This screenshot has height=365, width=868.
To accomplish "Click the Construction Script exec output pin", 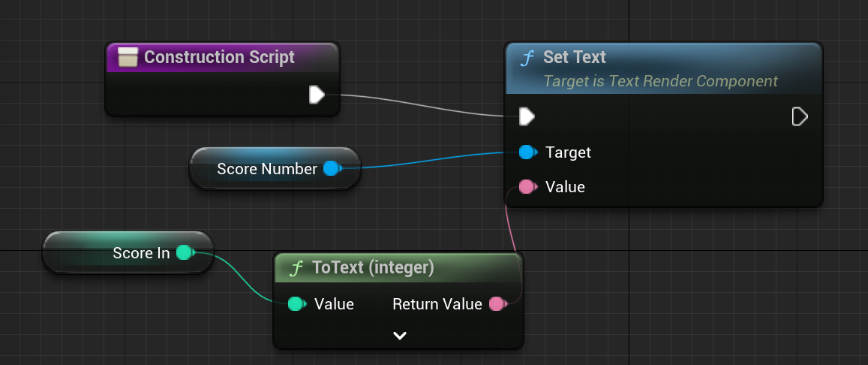I will (x=317, y=95).
